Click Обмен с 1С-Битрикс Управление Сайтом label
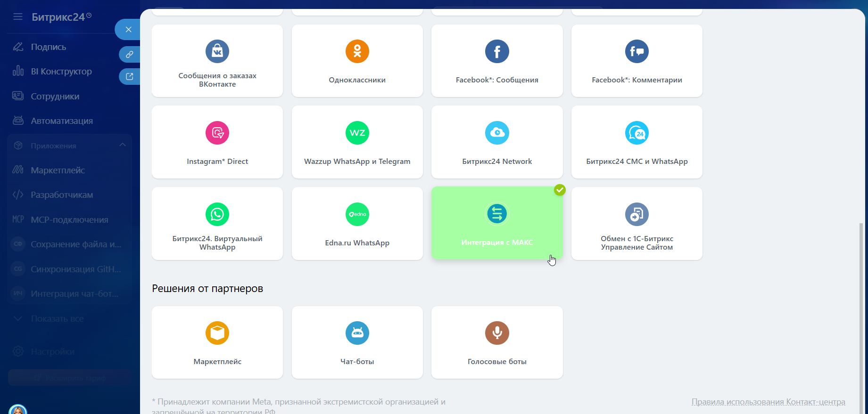The image size is (868, 414). (637, 243)
